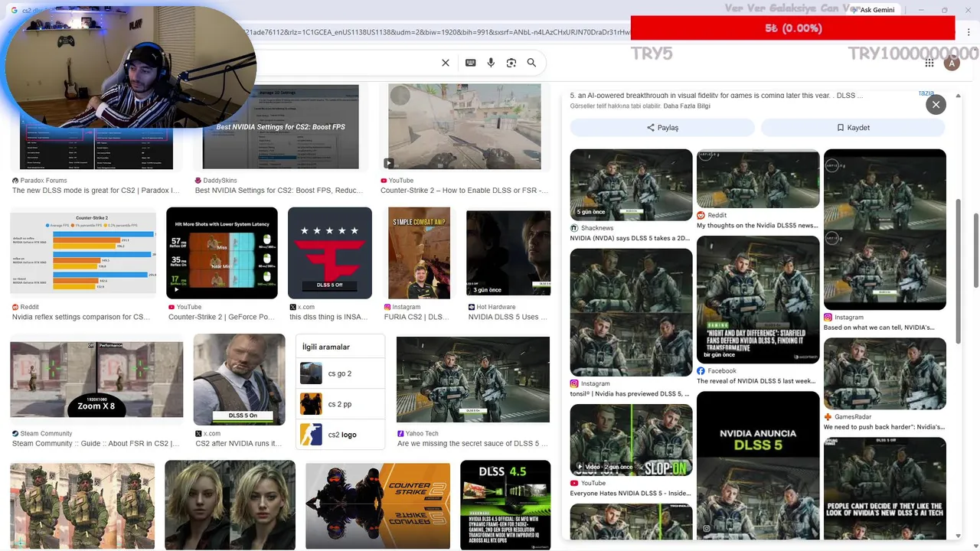Click inside the Google search field

(345, 63)
